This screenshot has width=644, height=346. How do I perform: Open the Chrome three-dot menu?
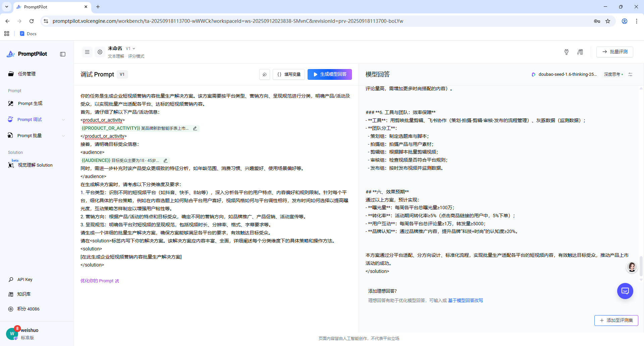[x=637, y=21]
